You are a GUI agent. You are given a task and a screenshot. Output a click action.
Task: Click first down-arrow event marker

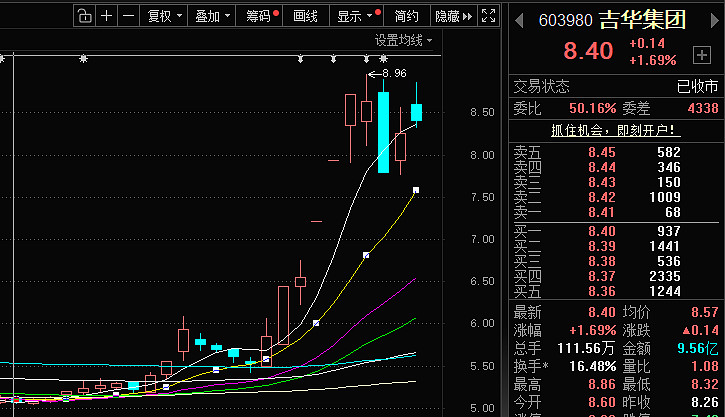coord(301,59)
